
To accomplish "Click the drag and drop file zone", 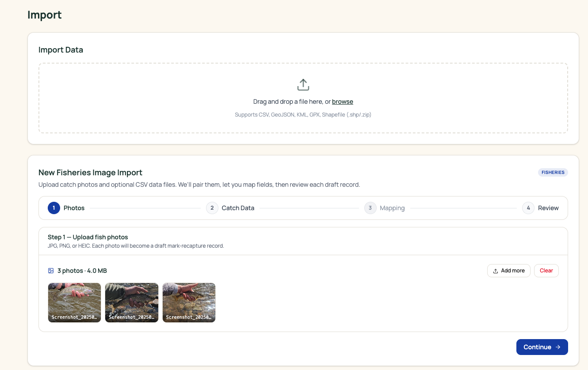I will [x=303, y=98].
